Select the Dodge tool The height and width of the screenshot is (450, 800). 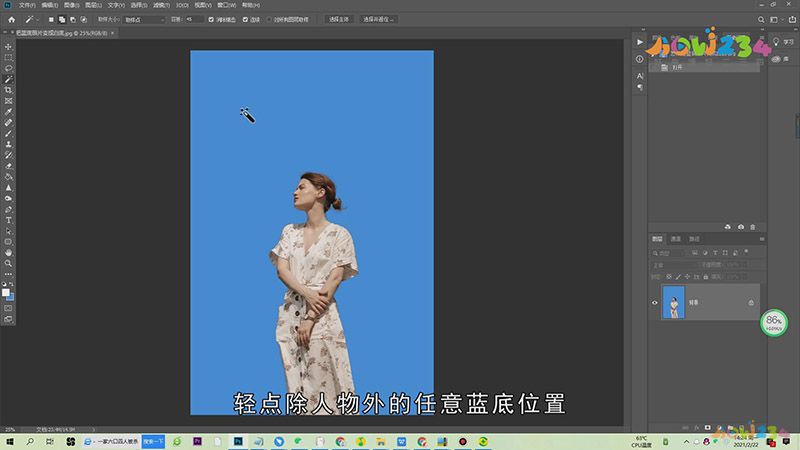(8, 198)
